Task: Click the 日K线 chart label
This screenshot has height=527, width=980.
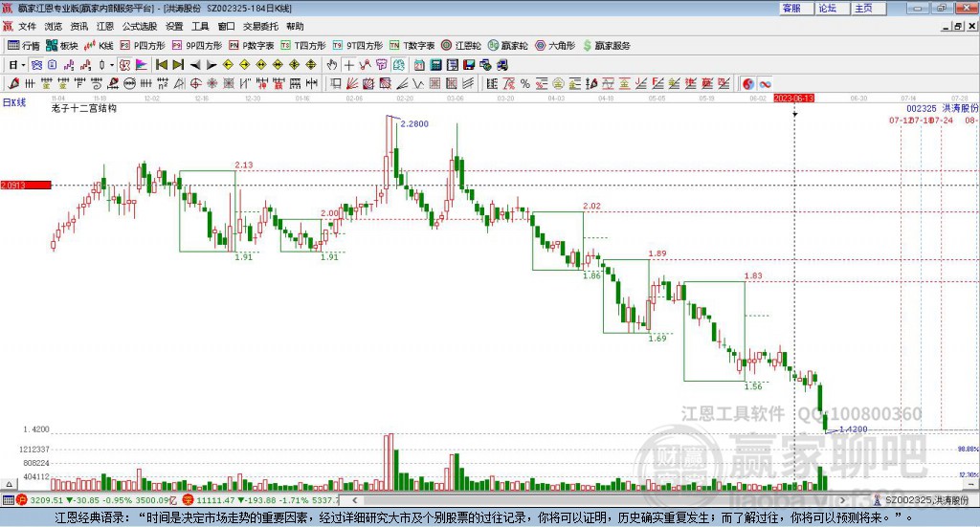Action: [x=14, y=103]
